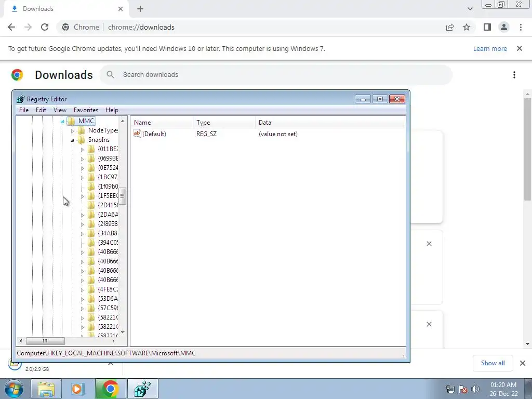Collapse the SnapIns key

(x=72, y=140)
